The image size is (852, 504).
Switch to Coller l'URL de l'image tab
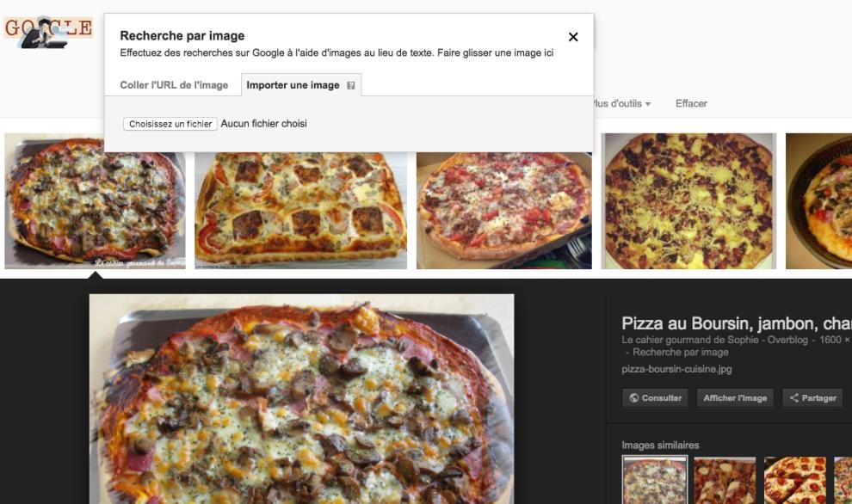point(174,85)
